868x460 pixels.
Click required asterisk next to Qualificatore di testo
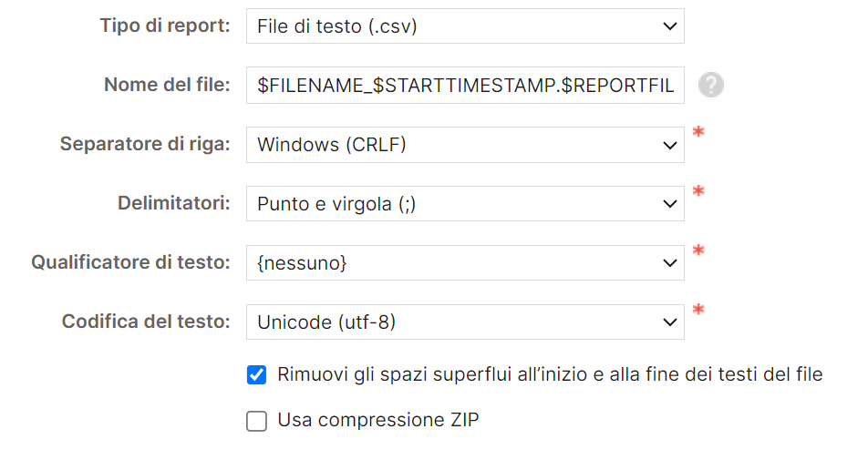tap(698, 251)
